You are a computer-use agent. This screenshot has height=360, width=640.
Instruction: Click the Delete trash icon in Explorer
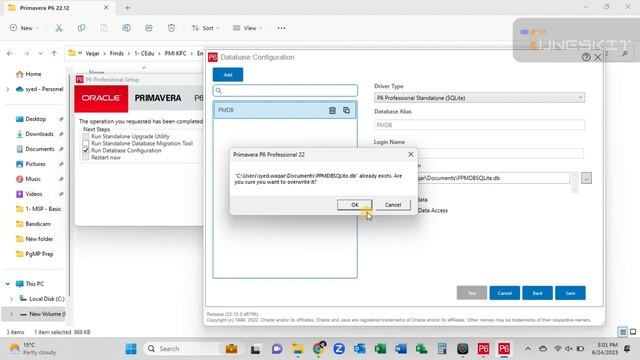(171, 28)
